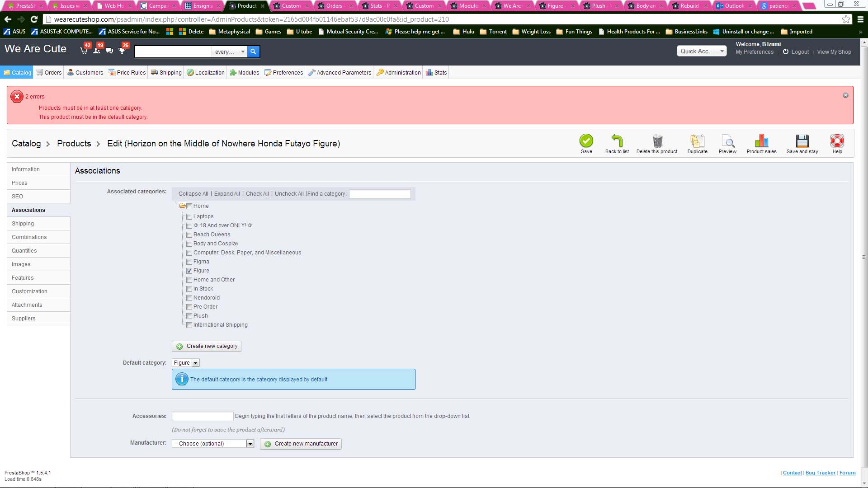
Task: Enable the Pre Order category checkbox
Action: (189, 307)
